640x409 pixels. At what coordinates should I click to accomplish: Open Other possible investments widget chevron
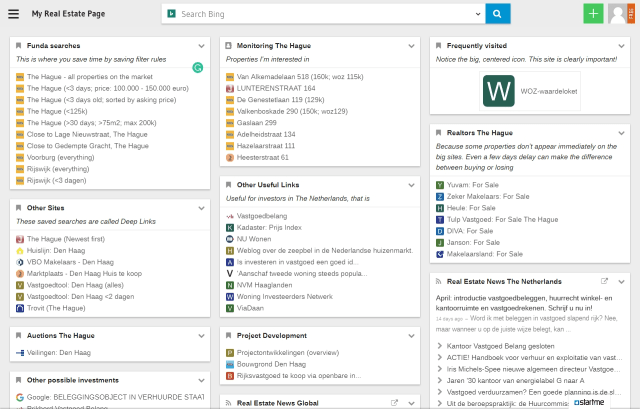pyautogui.click(x=201, y=380)
